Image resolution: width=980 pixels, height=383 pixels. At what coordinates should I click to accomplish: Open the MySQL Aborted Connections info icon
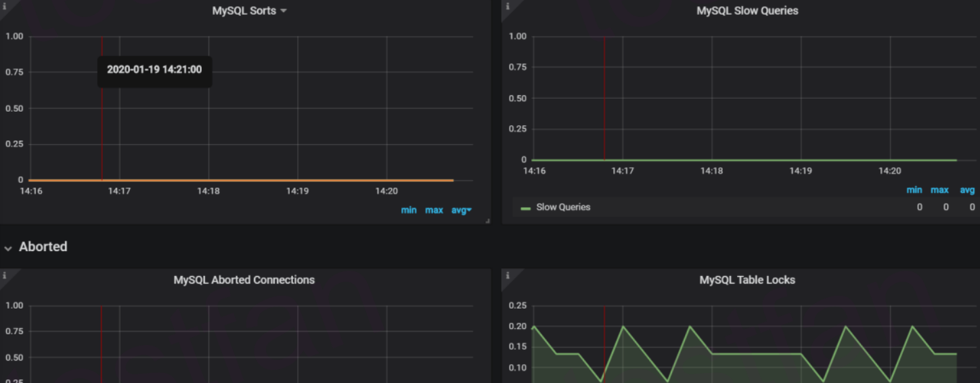tap(4, 275)
